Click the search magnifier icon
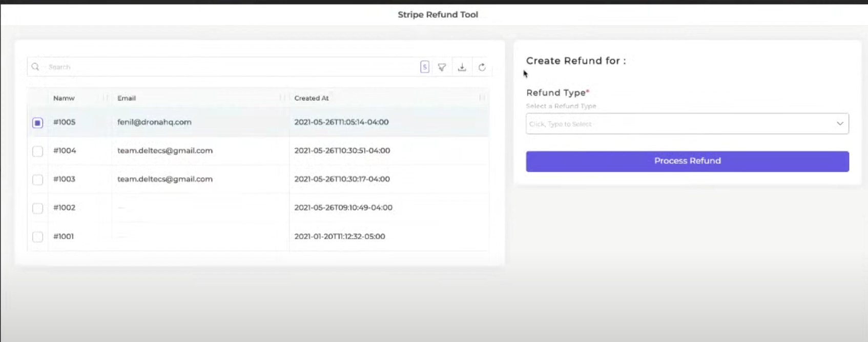Image resolution: width=868 pixels, height=342 pixels. click(35, 67)
